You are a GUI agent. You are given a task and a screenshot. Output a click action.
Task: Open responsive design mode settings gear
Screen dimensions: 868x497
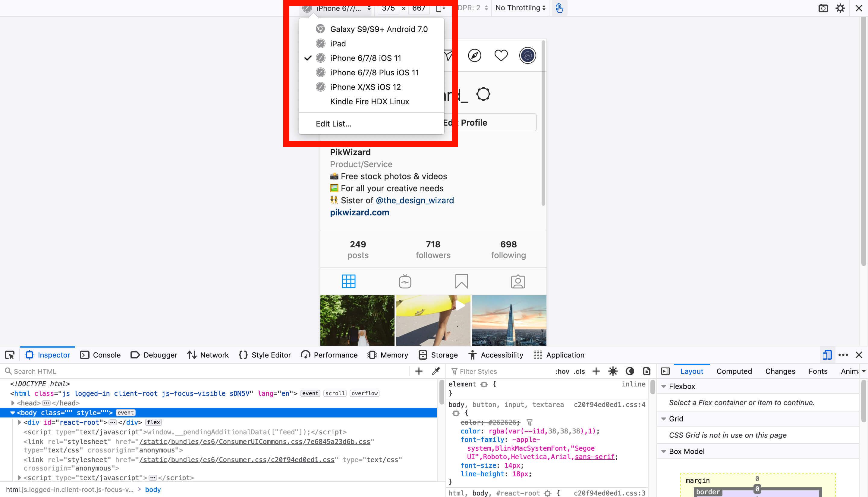click(840, 8)
